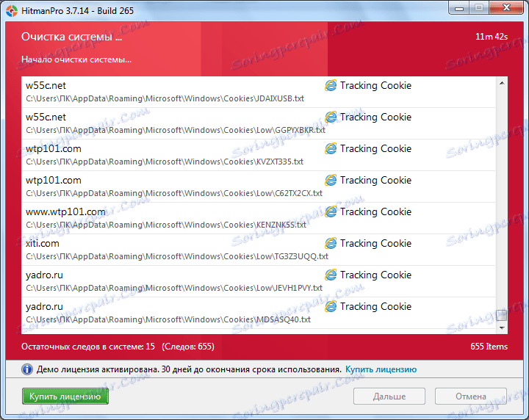Click Internet Explorer icon for C62TX2CX.txt cookie
The width and height of the screenshot is (529, 420).
(331, 181)
